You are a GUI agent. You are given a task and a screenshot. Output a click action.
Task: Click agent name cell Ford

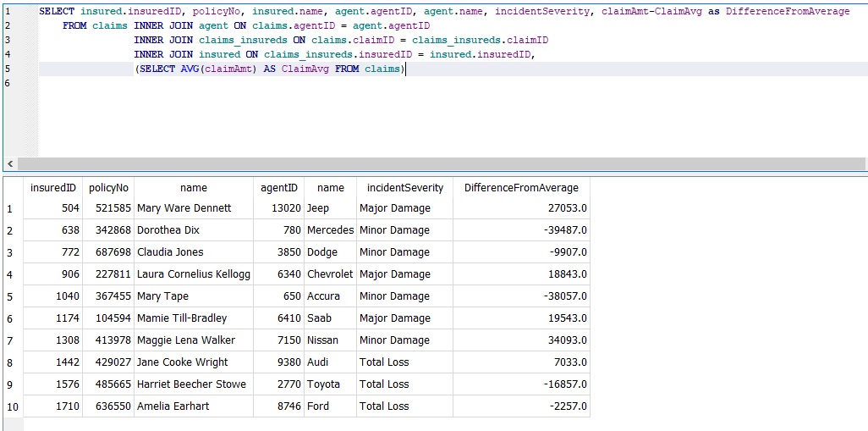pos(331,406)
